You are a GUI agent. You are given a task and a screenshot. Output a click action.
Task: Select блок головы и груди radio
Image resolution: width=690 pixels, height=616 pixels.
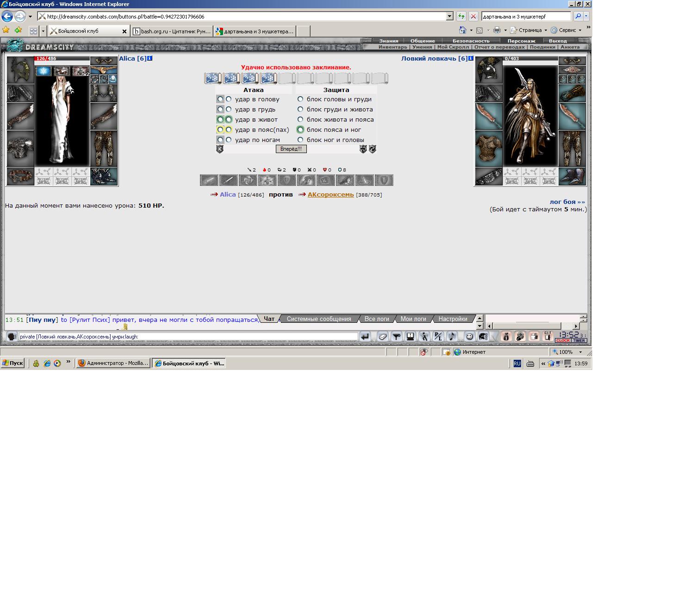(300, 99)
